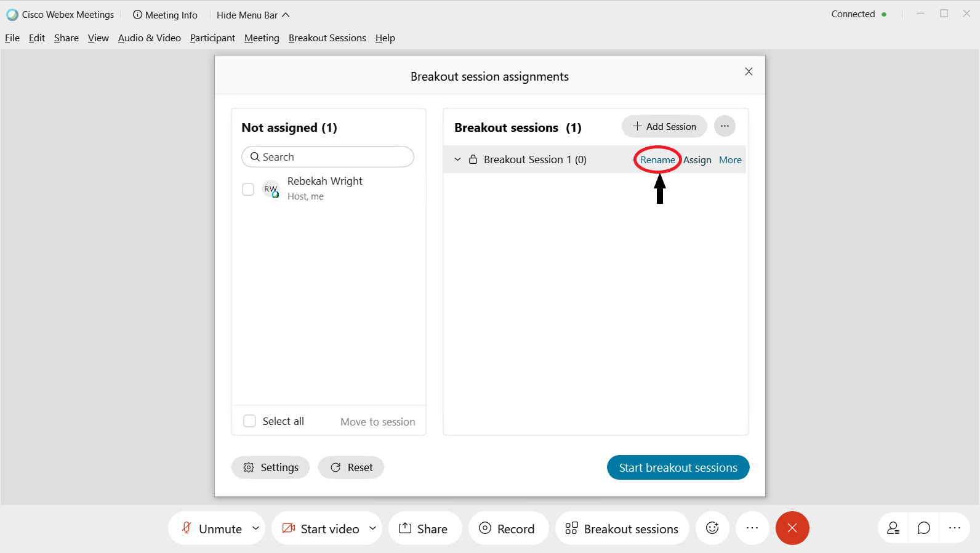Click the Cisco Webex Meetings logo icon
The height and width of the screenshot is (553, 980).
(x=12, y=15)
